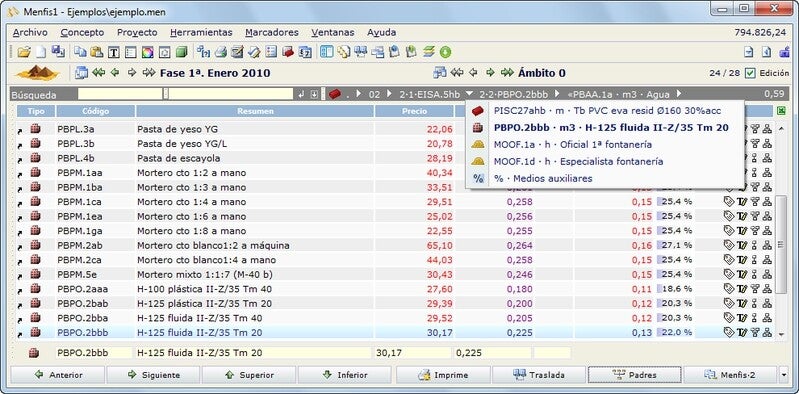Select % Medios auxiliares popup entry
This screenshot has height=394, width=799.
605,178
